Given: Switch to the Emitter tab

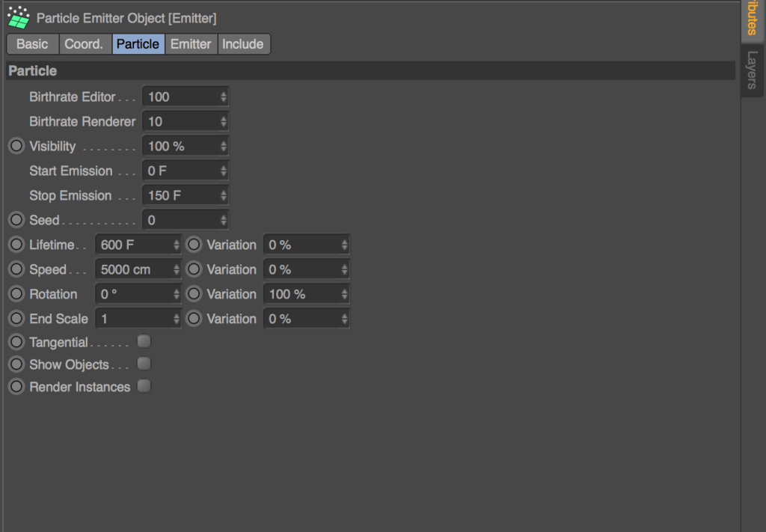Looking at the screenshot, I should point(191,44).
